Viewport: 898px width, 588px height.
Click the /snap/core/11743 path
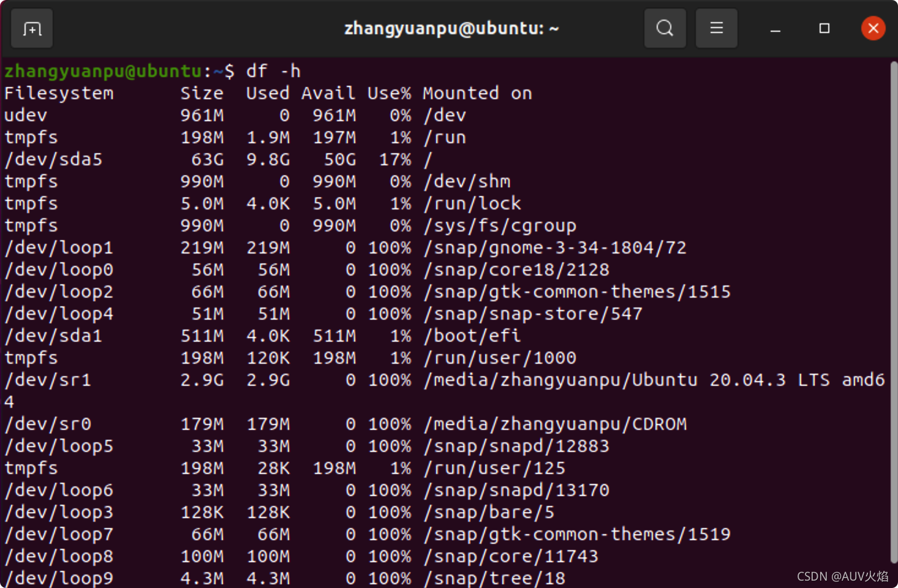(510, 556)
